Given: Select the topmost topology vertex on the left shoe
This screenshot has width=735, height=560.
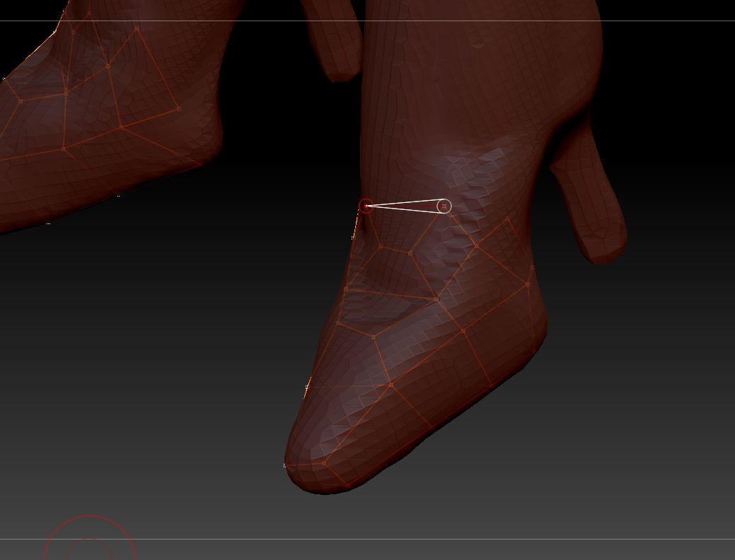Looking at the screenshot, I should pyautogui.click(x=90, y=12).
